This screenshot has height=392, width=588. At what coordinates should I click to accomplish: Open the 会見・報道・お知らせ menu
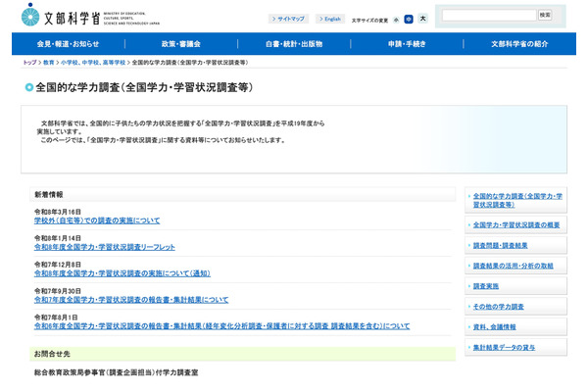[x=68, y=44]
